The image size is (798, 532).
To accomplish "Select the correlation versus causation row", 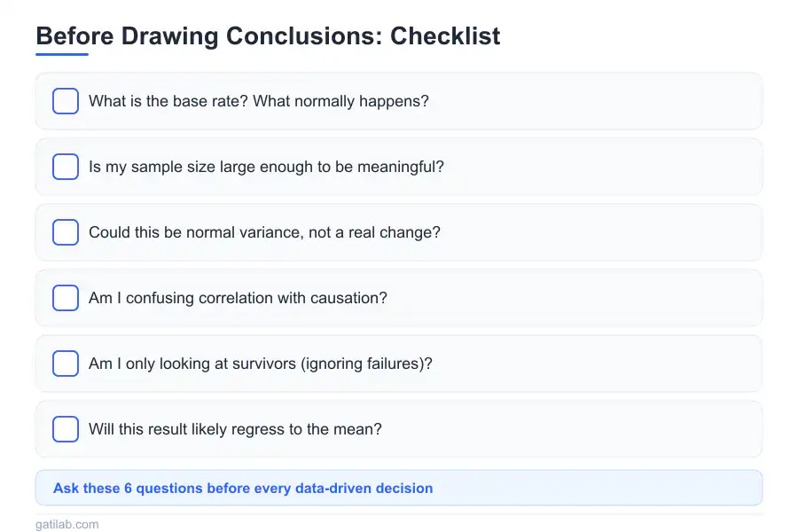I will [399, 298].
